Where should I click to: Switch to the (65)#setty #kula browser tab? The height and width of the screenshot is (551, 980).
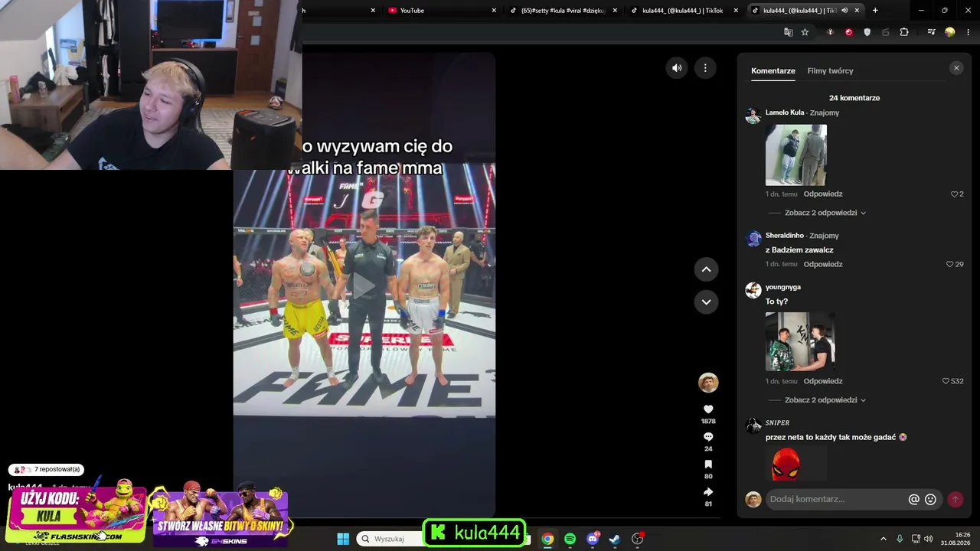pos(563,11)
